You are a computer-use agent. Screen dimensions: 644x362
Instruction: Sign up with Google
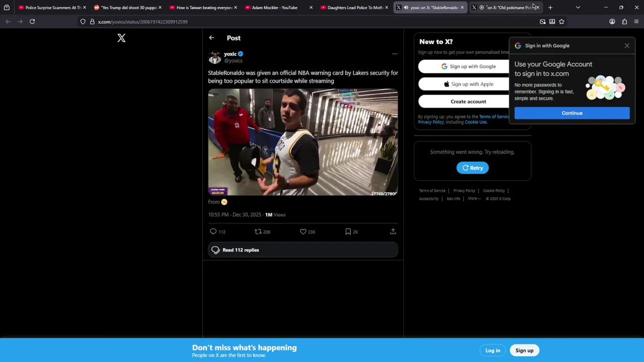pyautogui.click(x=468, y=66)
